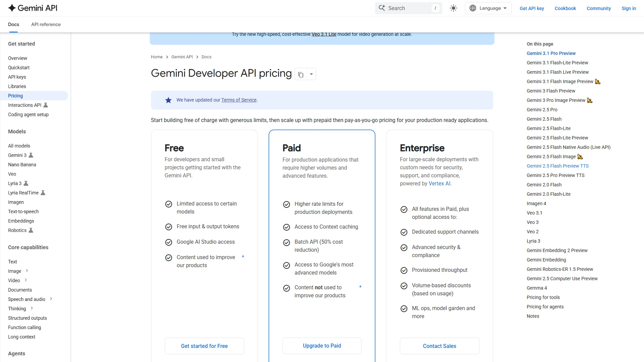This screenshot has height=362, width=644.
Task: Click checkmark icon beside Batch API cost reduction
Action: [x=286, y=243]
